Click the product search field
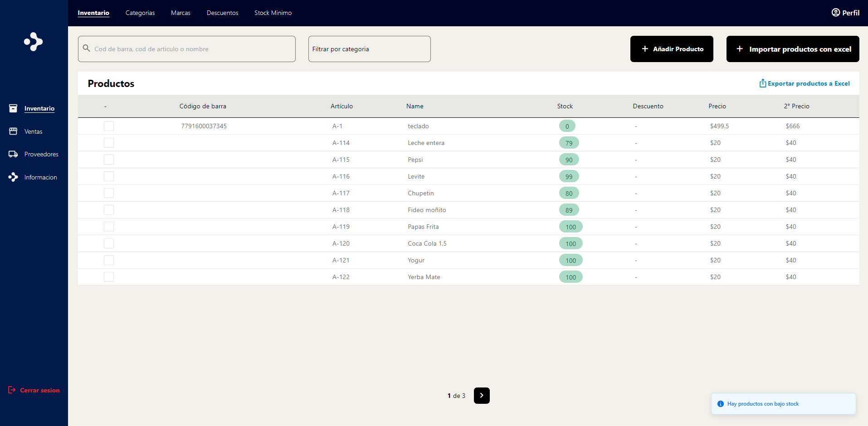The height and width of the screenshot is (426, 868). point(187,49)
